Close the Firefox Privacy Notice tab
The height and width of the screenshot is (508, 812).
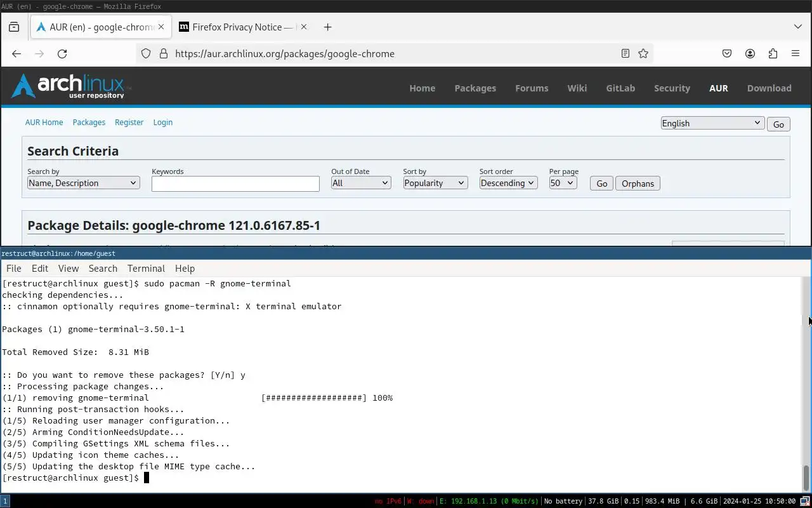coord(304,27)
